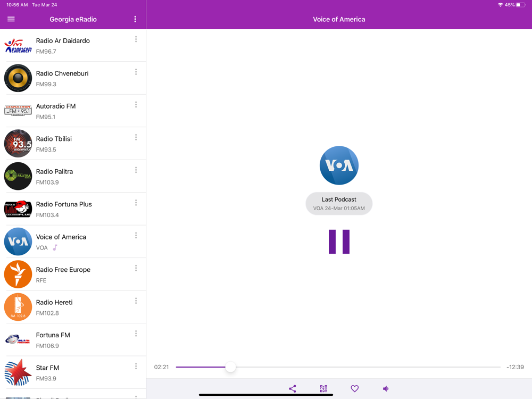The width and height of the screenshot is (532, 399).
Task: Click the Autoradio FM 95.1 logo
Action: click(18, 111)
